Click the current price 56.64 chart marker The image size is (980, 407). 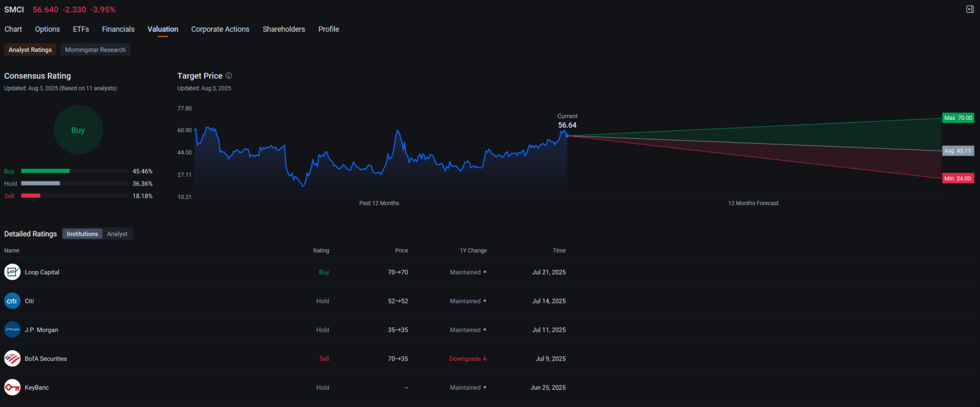coord(567,135)
